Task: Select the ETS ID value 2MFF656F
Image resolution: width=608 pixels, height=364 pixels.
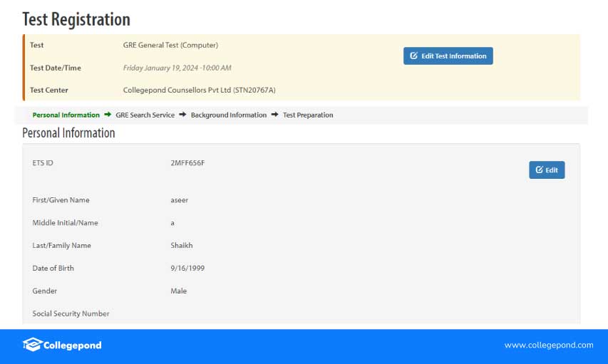Action: pos(187,163)
